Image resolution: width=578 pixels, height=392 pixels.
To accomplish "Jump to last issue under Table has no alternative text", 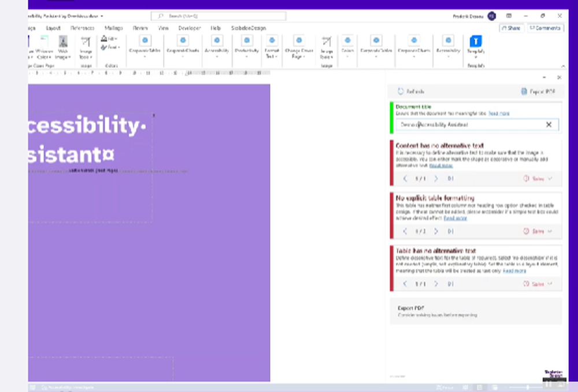I will coord(450,284).
